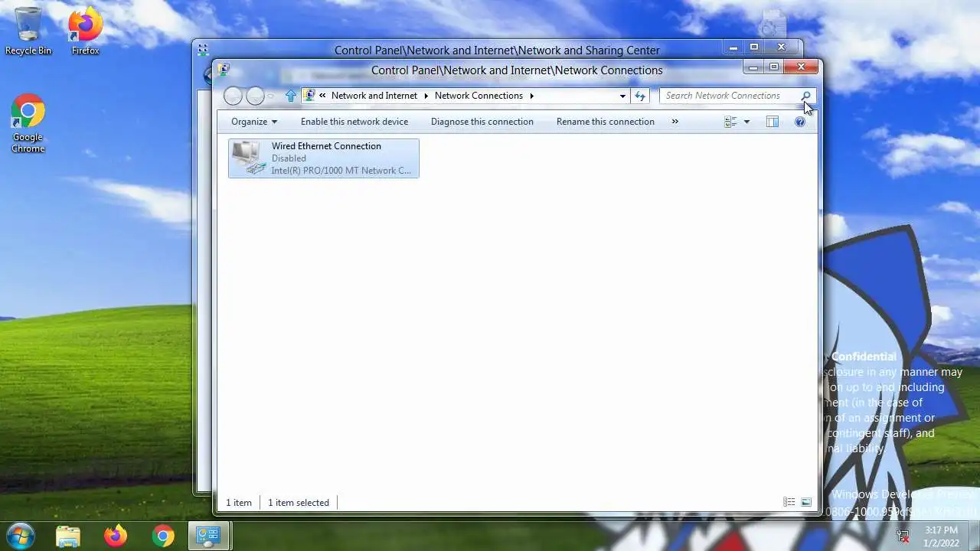Click Rename this connection
The image size is (980, 551).
point(606,122)
